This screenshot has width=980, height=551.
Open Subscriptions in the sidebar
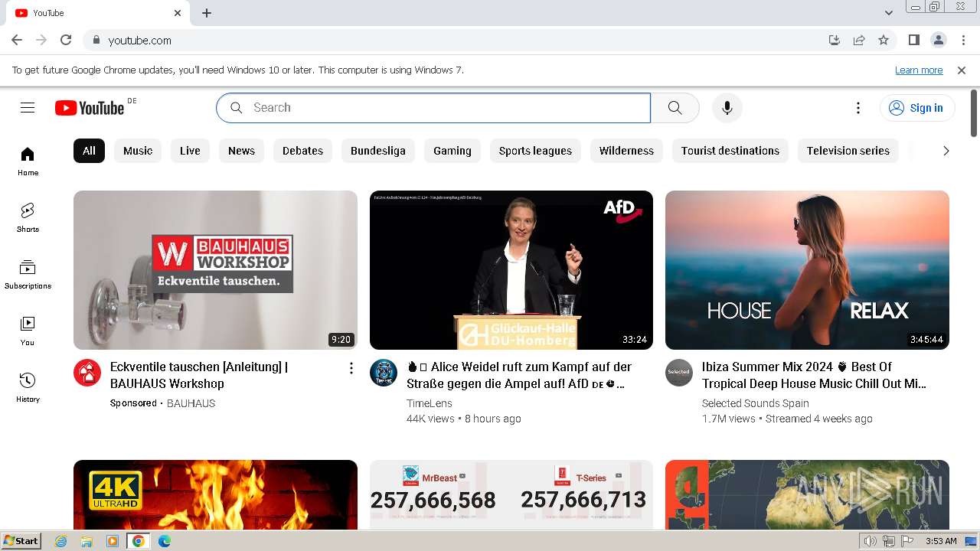28,275
